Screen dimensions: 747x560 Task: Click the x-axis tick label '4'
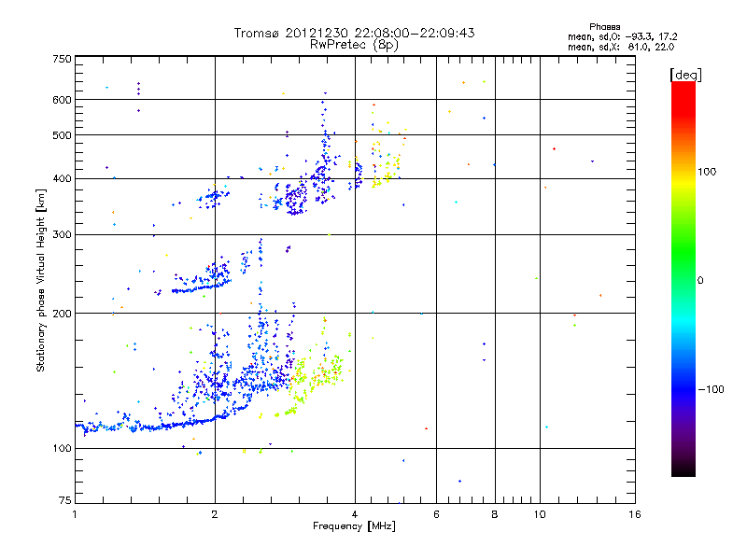[355, 514]
